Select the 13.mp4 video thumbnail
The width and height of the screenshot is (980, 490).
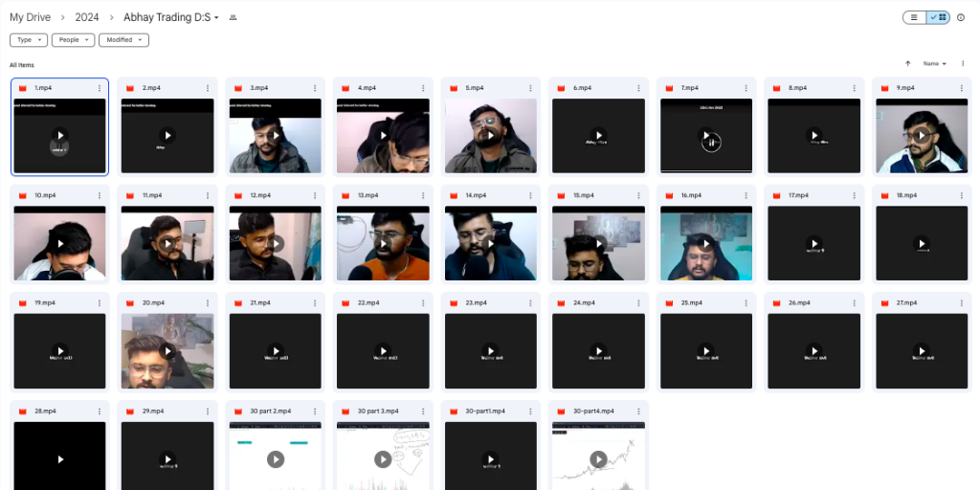(x=383, y=244)
